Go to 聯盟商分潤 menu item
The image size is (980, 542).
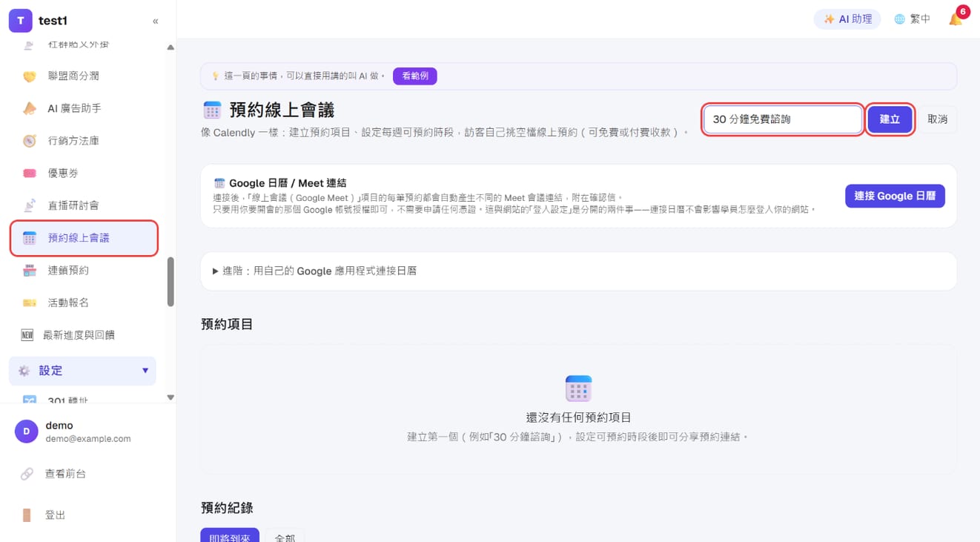coord(83,76)
